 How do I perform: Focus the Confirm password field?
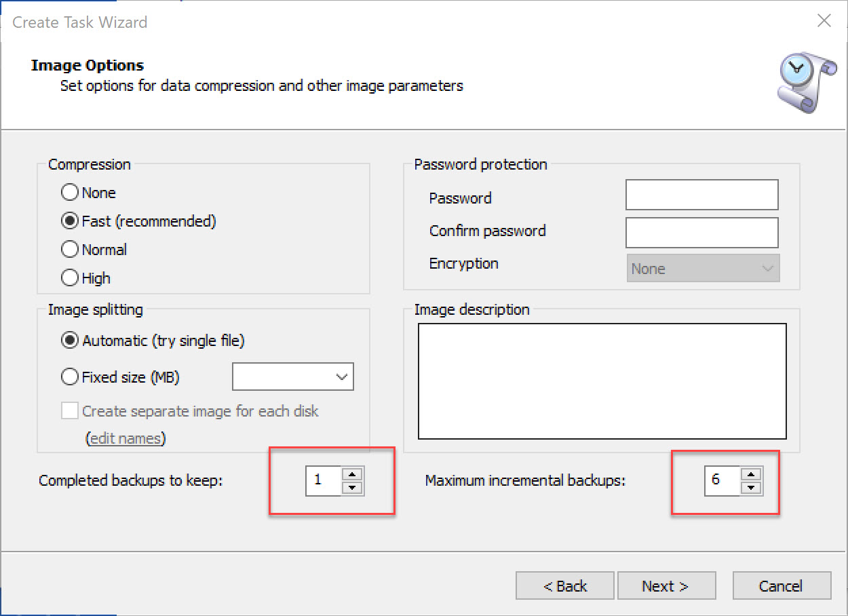click(702, 233)
